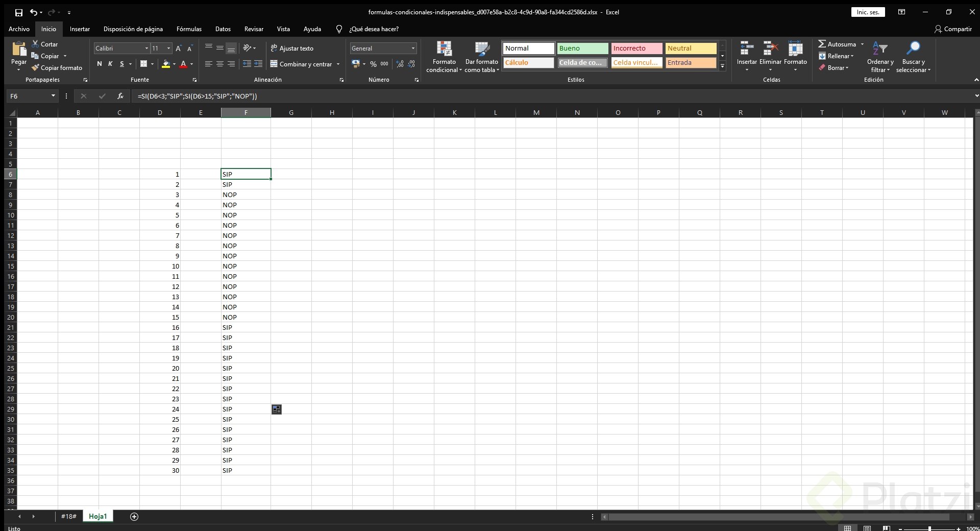Select the #18# sheet tab
The height and width of the screenshot is (531, 980).
tap(68, 516)
